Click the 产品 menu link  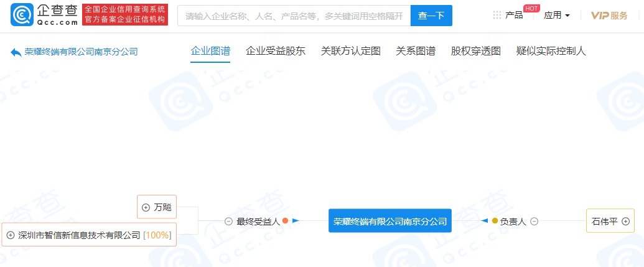click(514, 16)
